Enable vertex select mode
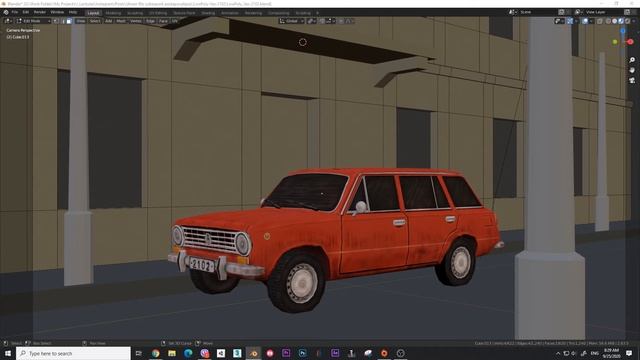The height and width of the screenshot is (360, 640). coord(56,21)
